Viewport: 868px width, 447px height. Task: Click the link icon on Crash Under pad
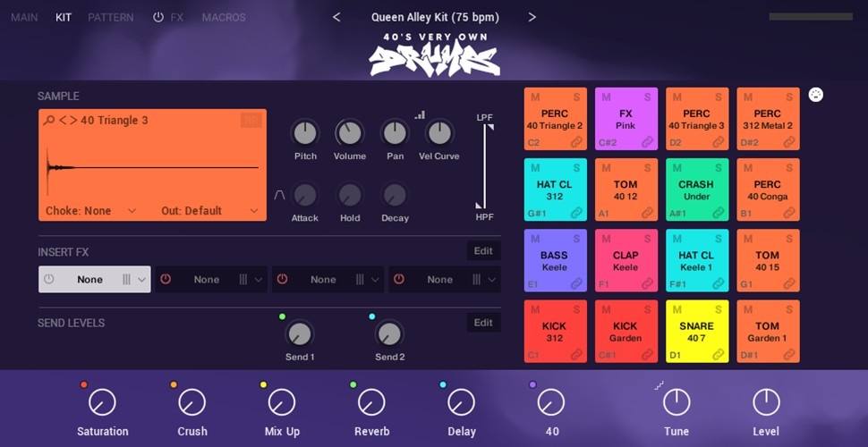pos(719,213)
